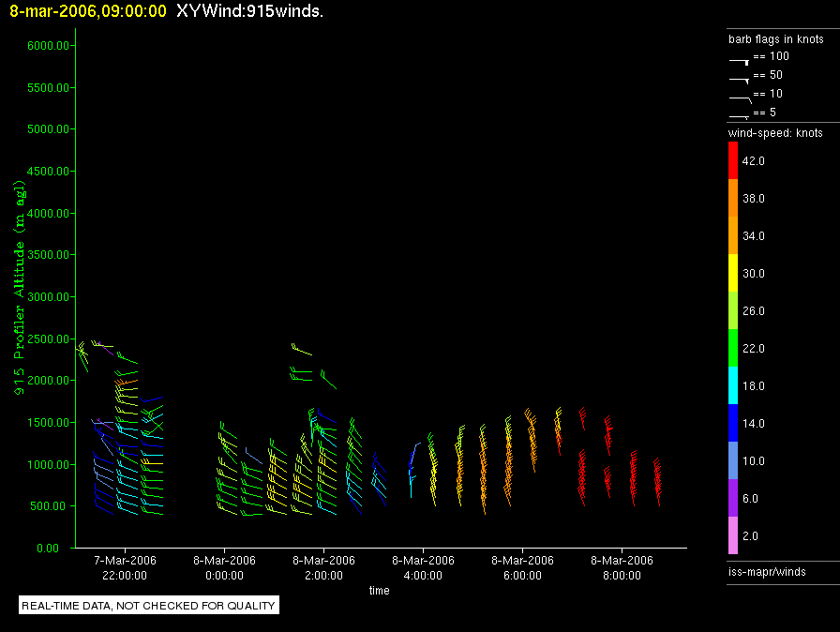The width and height of the screenshot is (840, 632).
Task: Click the 10-knot barb flag symbol
Action: tap(740, 97)
